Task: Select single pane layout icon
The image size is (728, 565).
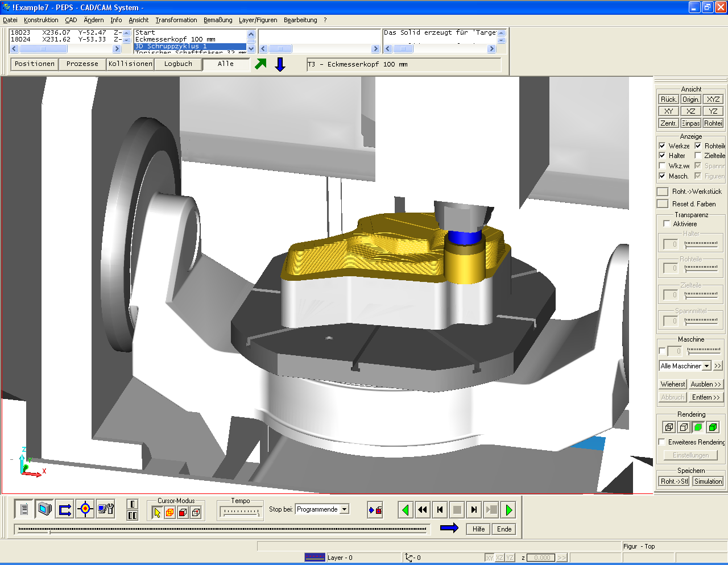Action: pyautogui.click(x=133, y=504)
